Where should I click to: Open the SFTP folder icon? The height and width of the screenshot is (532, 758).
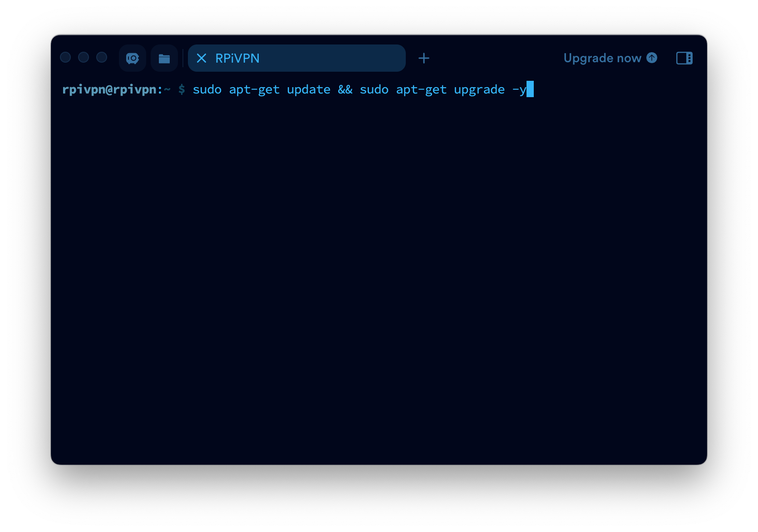click(x=164, y=58)
